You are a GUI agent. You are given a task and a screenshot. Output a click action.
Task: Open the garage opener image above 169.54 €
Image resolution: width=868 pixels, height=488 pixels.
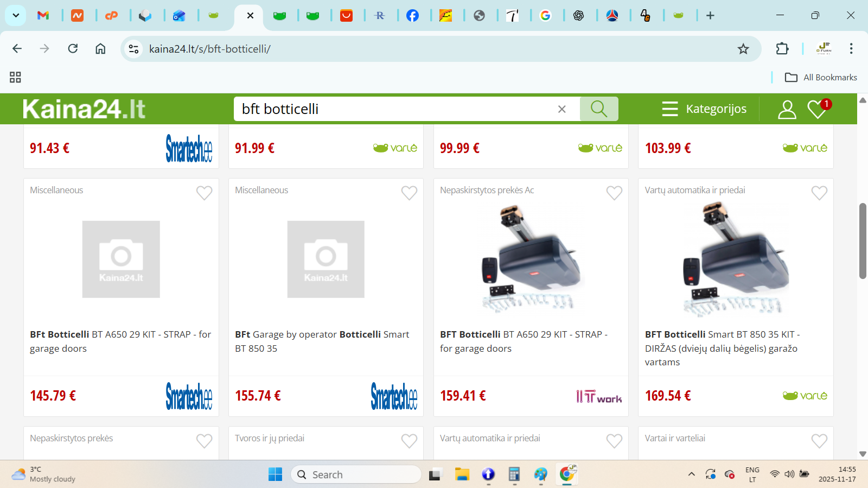[x=736, y=259]
